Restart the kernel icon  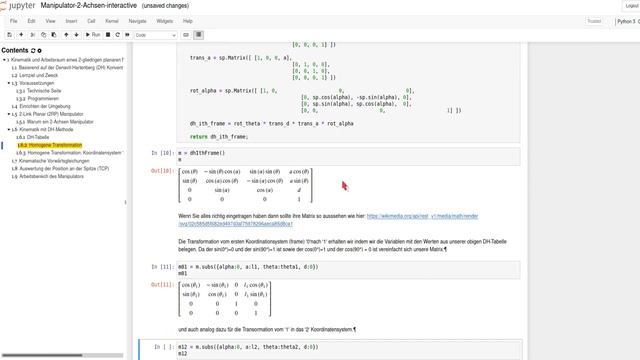pos(118,35)
